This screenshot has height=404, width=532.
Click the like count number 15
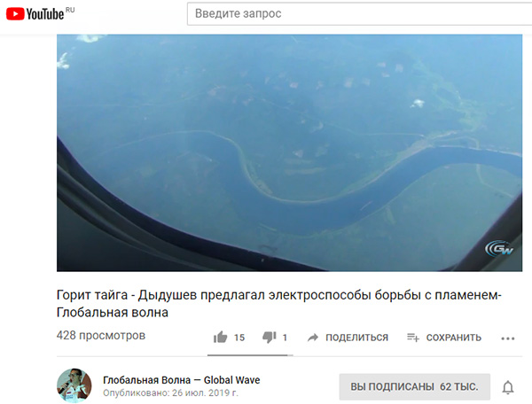tap(239, 338)
